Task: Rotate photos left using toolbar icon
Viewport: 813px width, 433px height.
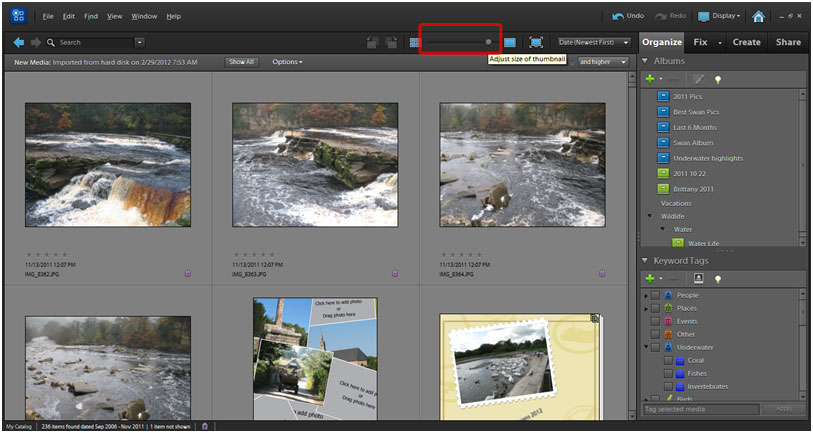Action: [372, 43]
